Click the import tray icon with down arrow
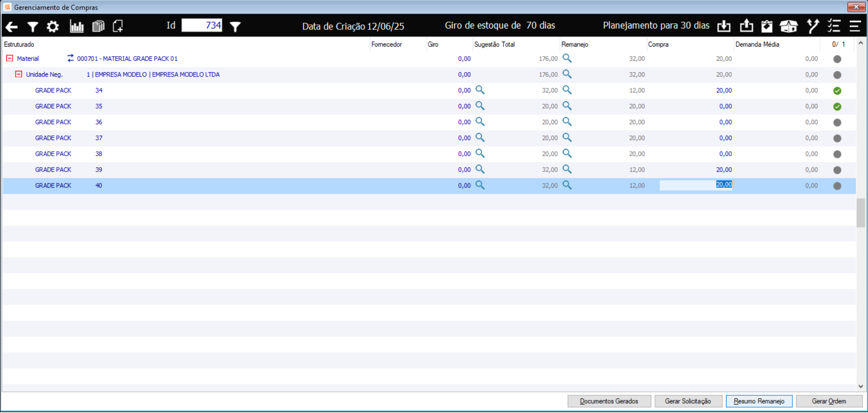 pyautogui.click(x=724, y=26)
